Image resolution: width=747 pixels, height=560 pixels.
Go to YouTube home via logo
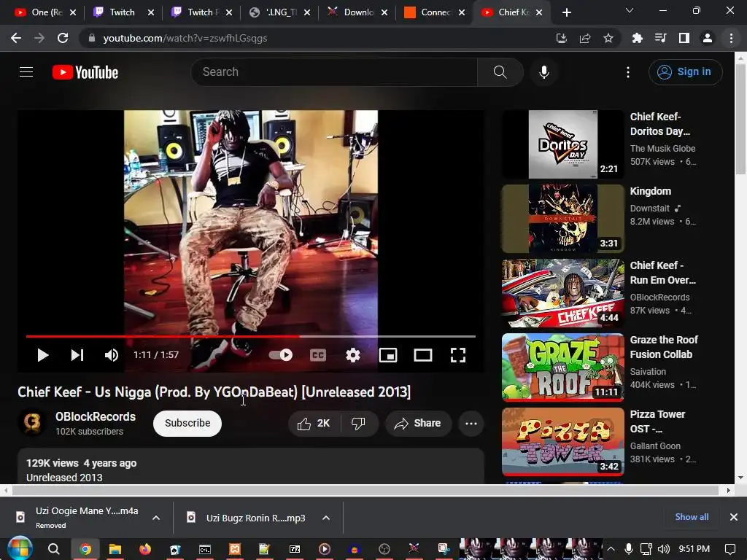(x=85, y=72)
